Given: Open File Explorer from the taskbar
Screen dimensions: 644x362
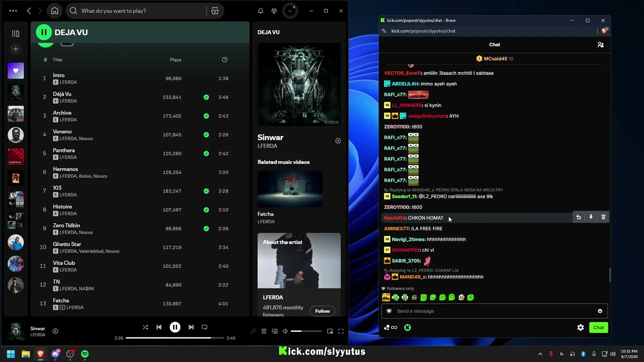Looking at the screenshot, I should click(26, 354).
